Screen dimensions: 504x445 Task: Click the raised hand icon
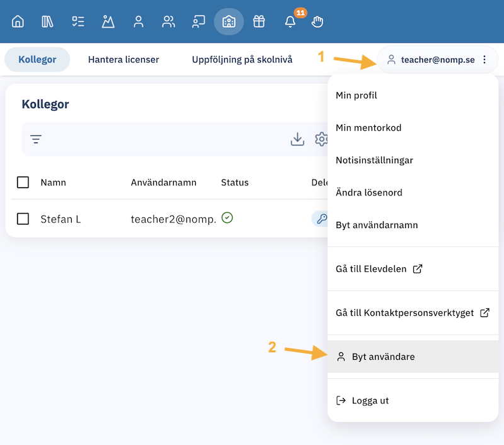click(x=318, y=22)
